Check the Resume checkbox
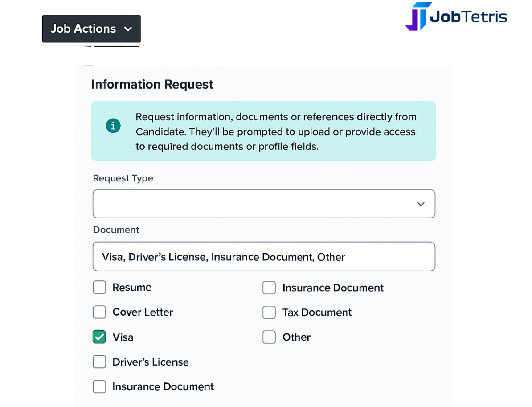Viewport: 532px width, 407px height. [x=99, y=287]
